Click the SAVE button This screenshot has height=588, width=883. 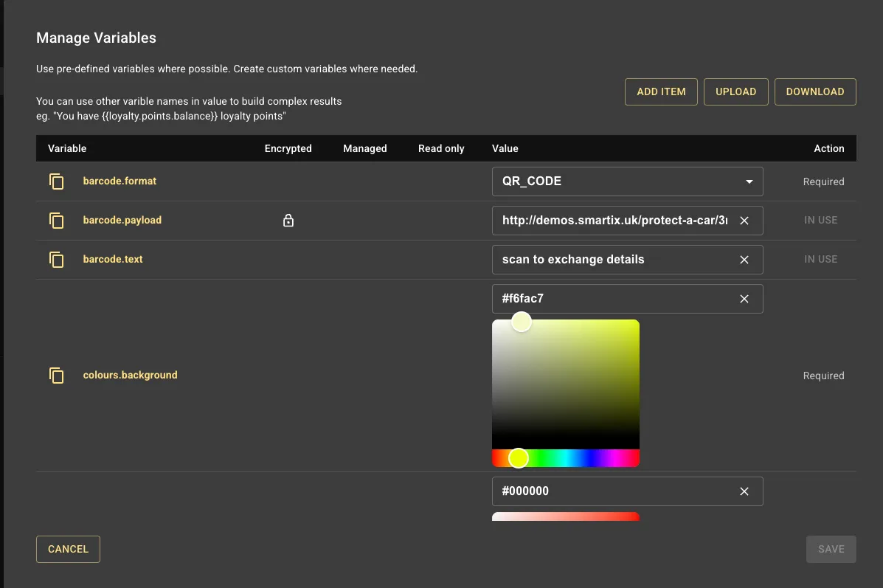[x=831, y=549]
